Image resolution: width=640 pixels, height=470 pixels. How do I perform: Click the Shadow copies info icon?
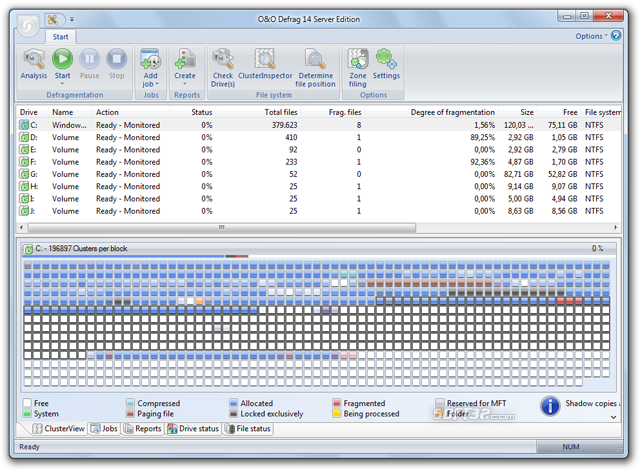550,406
